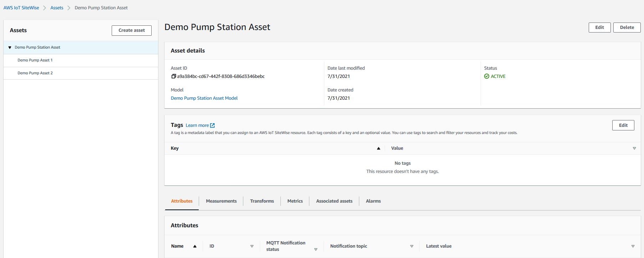The height and width of the screenshot is (258, 644).
Task: Open the Transforms tab
Action: (262, 201)
